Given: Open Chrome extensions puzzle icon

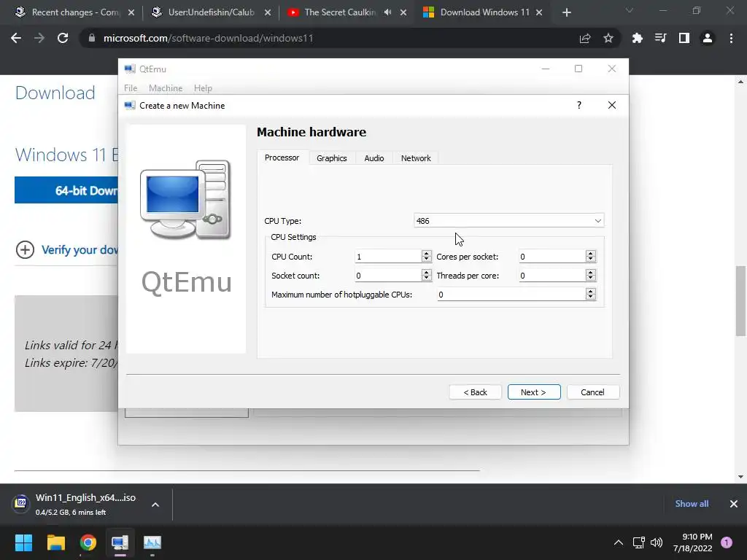Looking at the screenshot, I should coord(637,38).
